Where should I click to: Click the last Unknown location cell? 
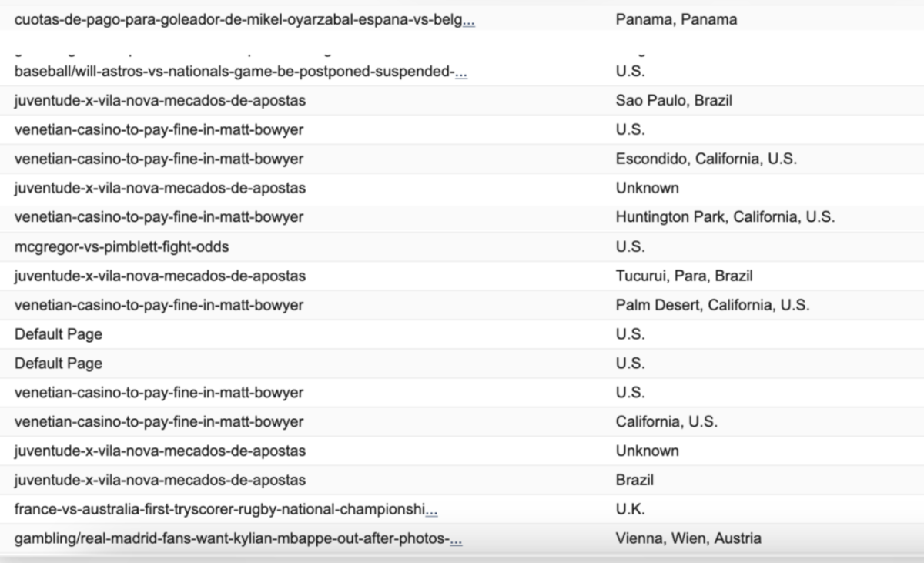(x=648, y=451)
